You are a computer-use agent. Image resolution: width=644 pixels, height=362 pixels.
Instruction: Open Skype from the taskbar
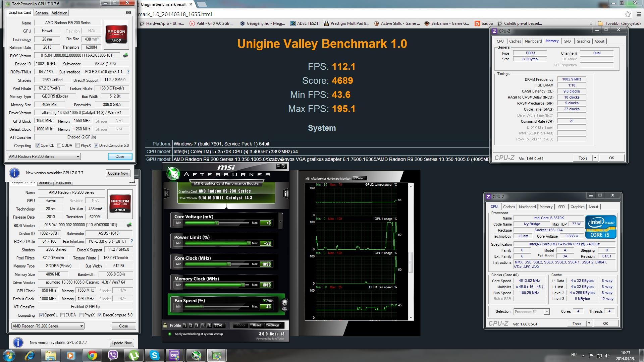click(x=154, y=355)
